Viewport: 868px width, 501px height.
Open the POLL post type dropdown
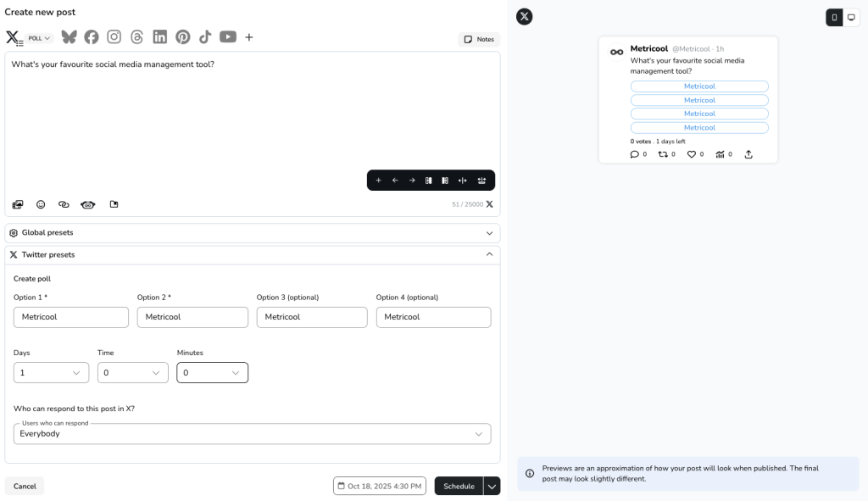click(x=40, y=38)
